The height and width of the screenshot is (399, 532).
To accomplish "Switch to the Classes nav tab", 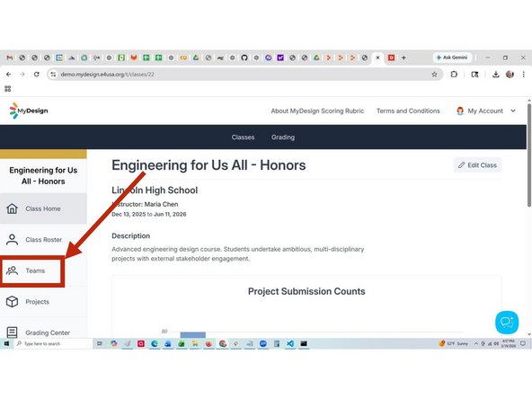I will (243, 137).
